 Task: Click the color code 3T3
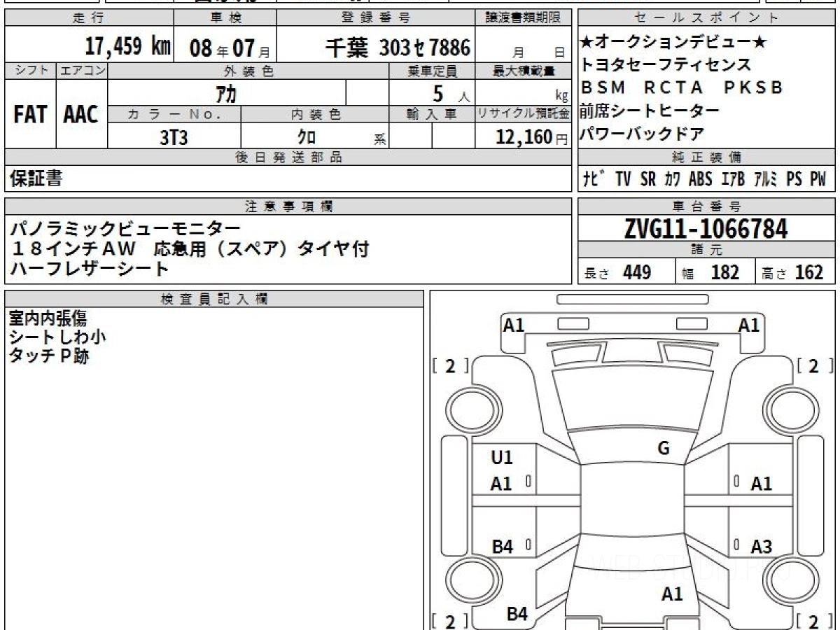(x=174, y=138)
